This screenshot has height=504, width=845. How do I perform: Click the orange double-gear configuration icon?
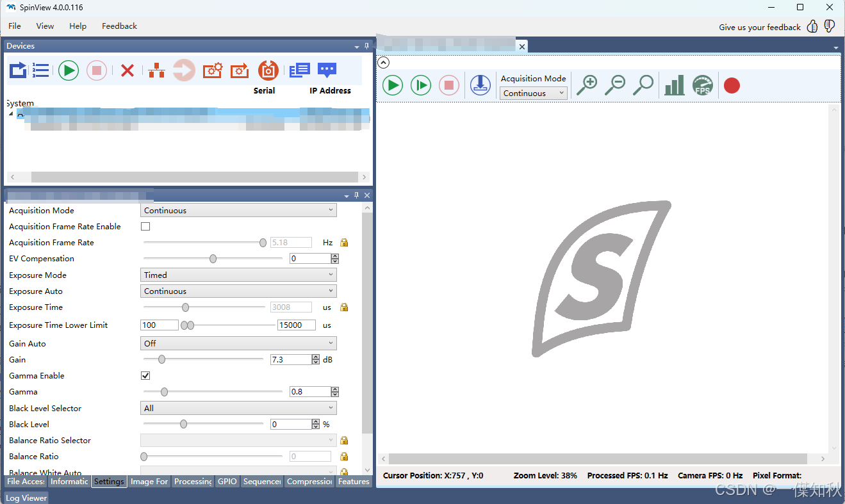pos(212,70)
